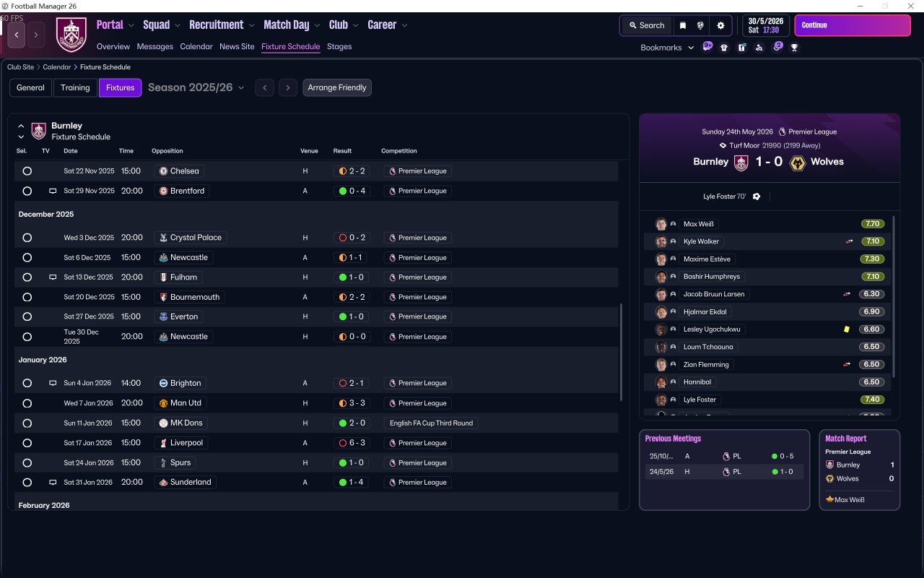Open the Portal dropdown menu

click(115, 25)
